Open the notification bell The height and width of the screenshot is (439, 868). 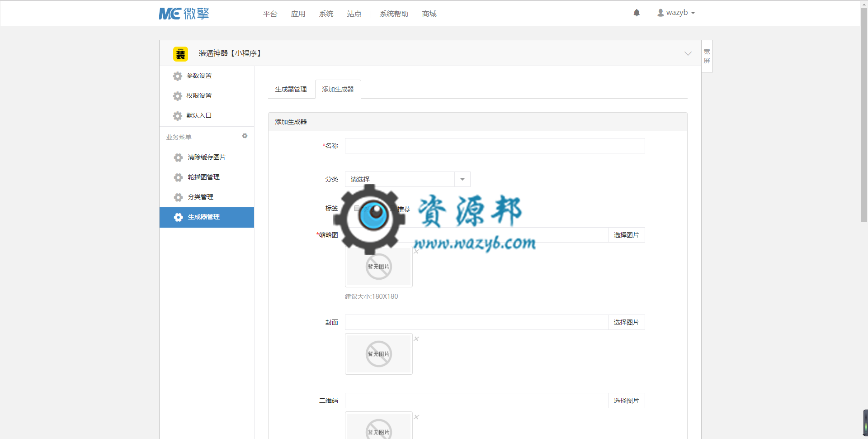click(637, 13)
